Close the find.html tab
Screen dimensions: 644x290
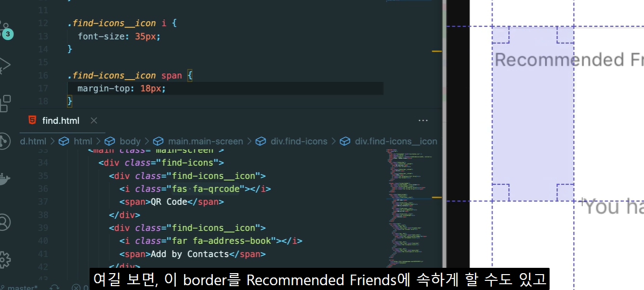(x=94, y=120)
